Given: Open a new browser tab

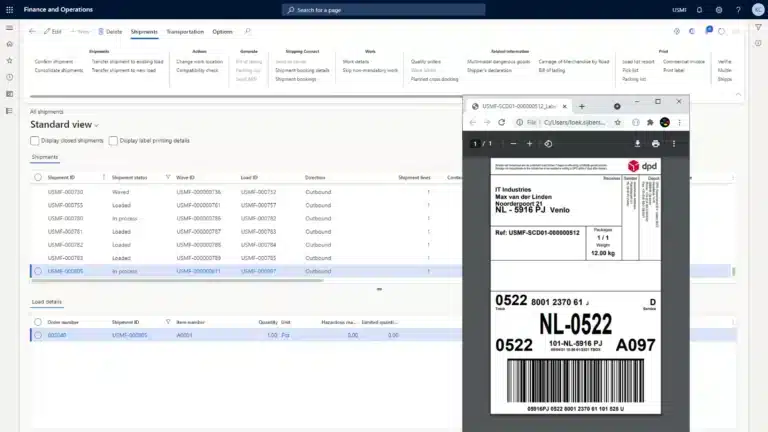Looking at the screenshot, I should tap(582, 106).
